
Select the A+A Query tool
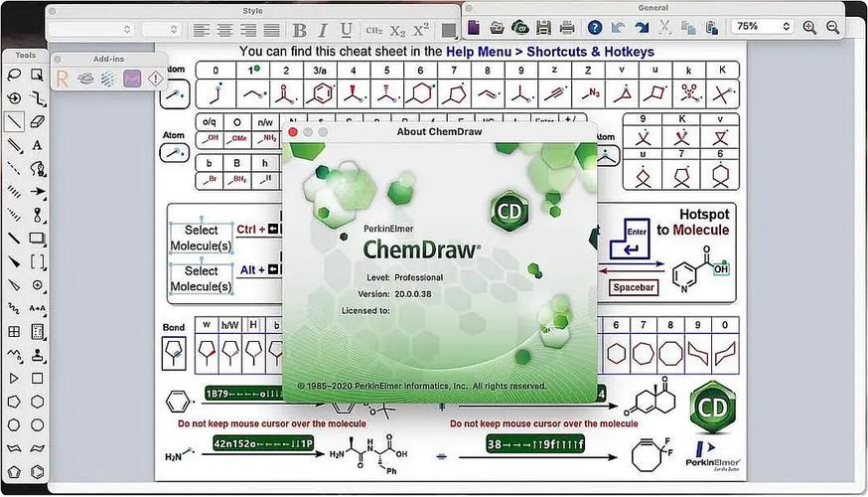click(x=37, y=308)
